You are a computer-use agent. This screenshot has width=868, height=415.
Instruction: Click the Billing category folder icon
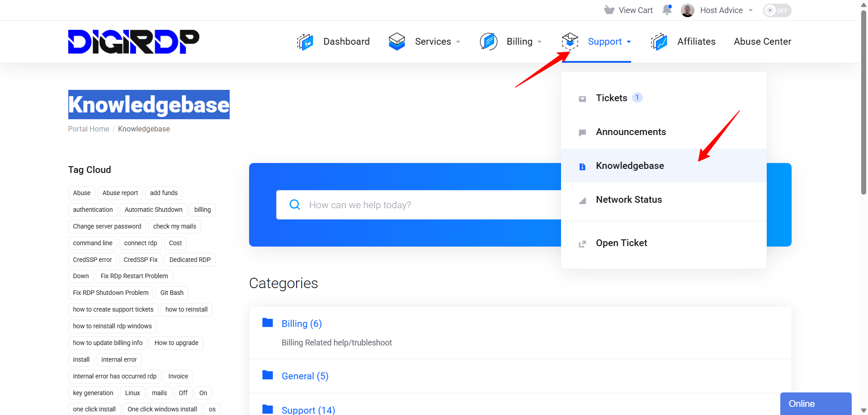point(268,322)
